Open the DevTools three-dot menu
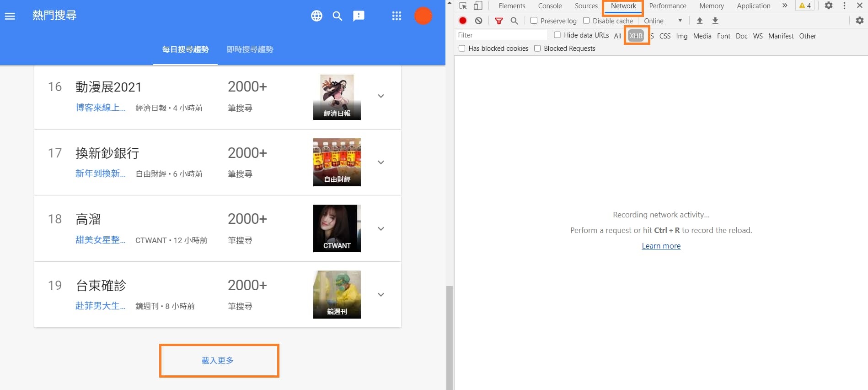Viewport: 868px width, 390px height. point(845,5)
